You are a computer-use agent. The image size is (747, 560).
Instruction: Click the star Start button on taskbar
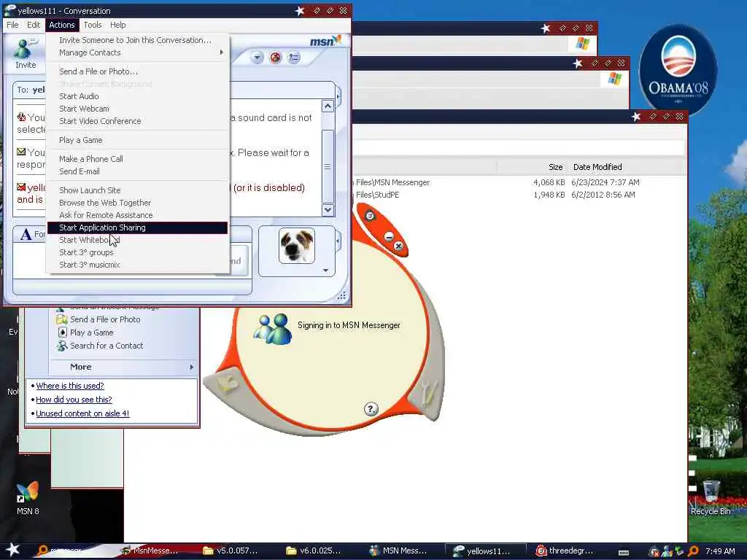tap(12, 550)
